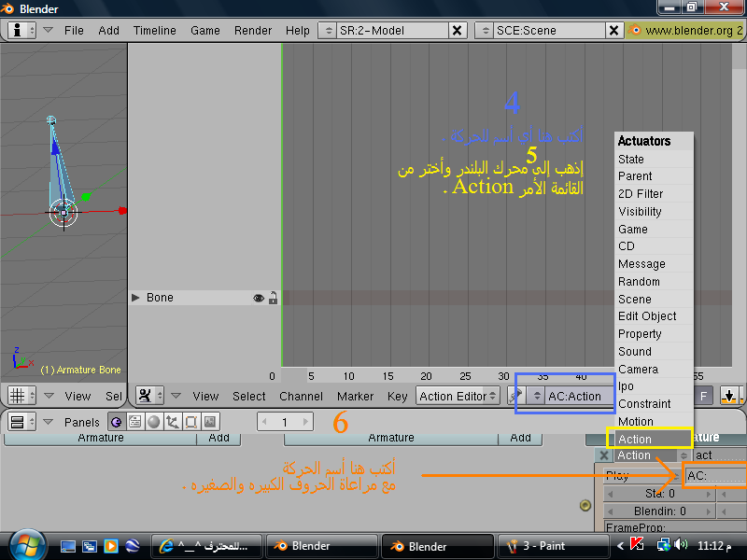
Task: Select the Editing context square icon
Action: point(191,422)
